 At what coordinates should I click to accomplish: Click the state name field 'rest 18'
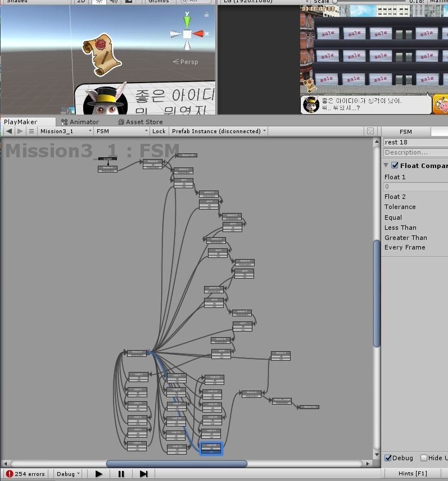point(416,142)
